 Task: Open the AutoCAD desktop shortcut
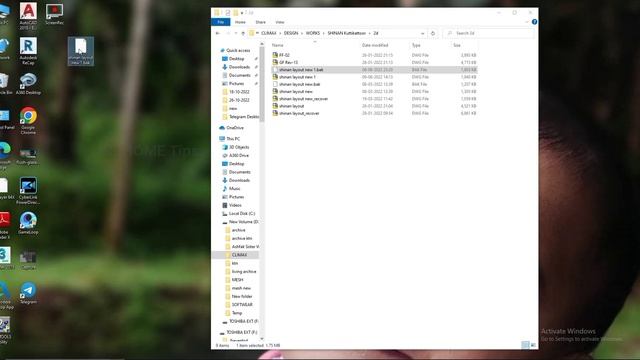point(28,15)
